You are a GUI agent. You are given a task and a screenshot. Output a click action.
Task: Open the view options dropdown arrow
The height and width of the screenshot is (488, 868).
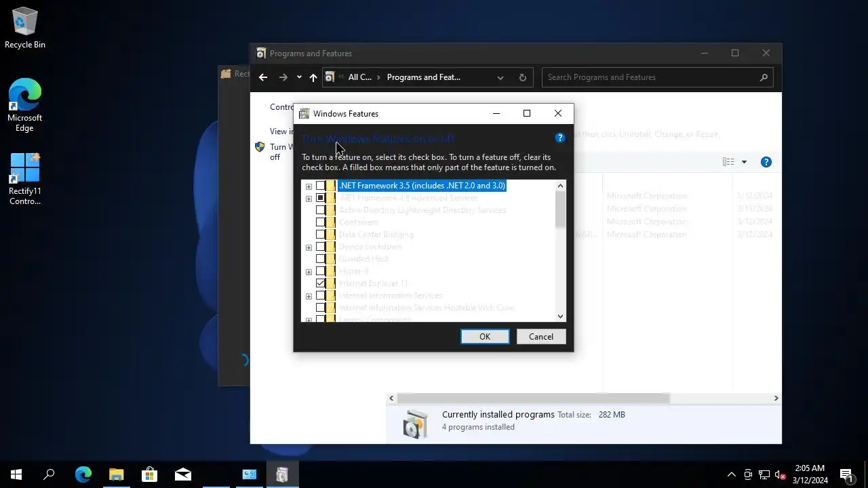coord(744,162)
